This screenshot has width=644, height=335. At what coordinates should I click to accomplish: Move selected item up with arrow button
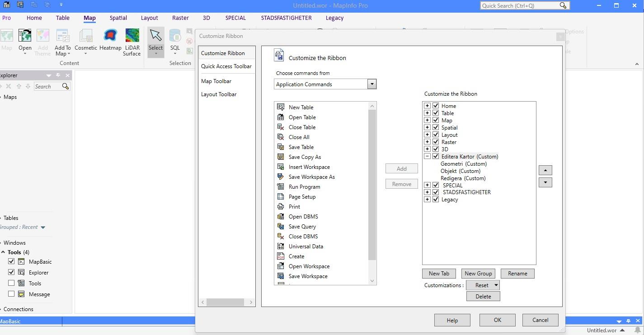(x=545, y=170)
